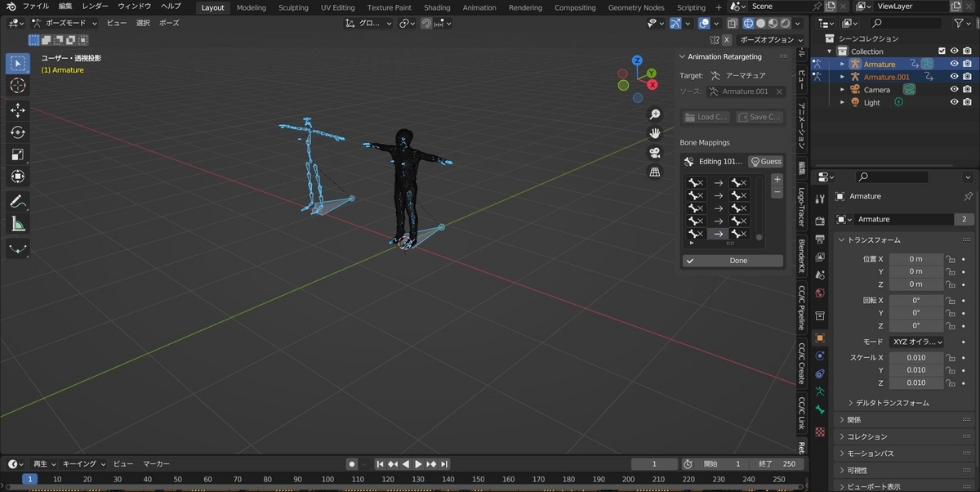Open the Bone properties tab icon

(x=820, y=409)
